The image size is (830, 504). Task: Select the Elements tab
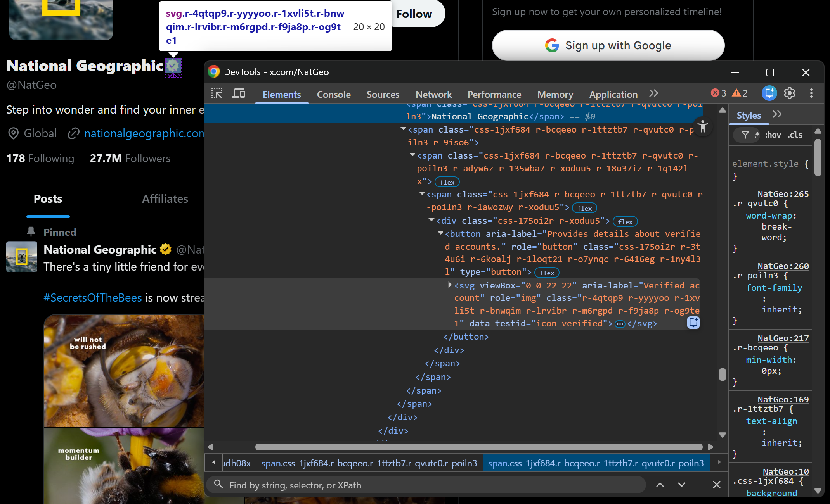click(x=282, y=95)
